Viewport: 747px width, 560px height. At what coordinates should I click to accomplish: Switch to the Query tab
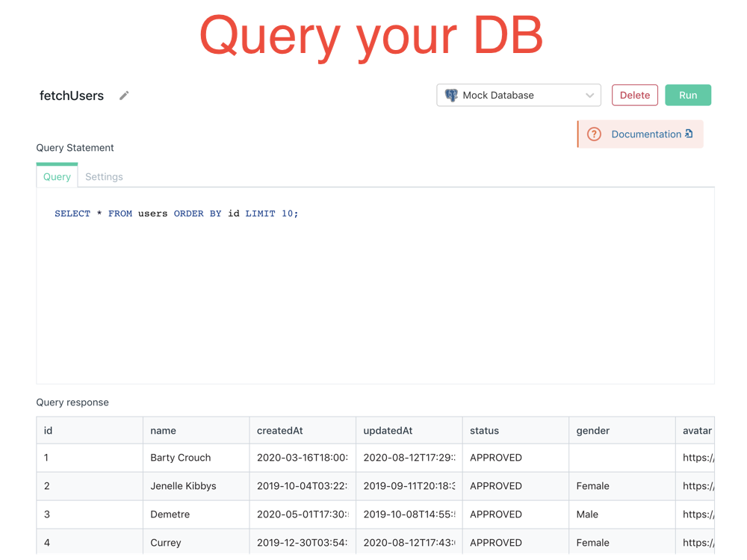point(57,177)
